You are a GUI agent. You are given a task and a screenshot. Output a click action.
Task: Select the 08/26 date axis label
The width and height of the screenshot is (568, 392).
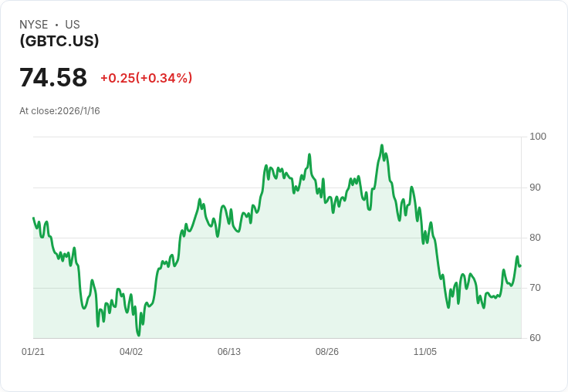327,351
